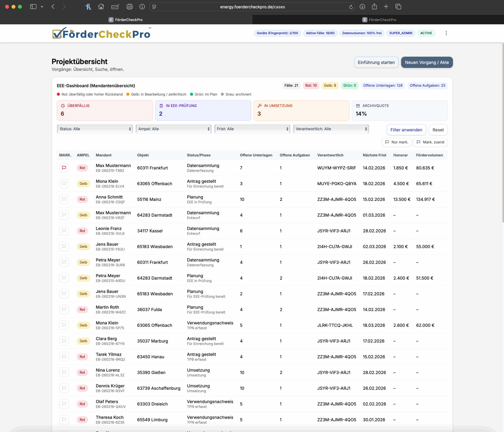Flag Mona Klein EB-260216-ELV4 case

pos(64,183)
